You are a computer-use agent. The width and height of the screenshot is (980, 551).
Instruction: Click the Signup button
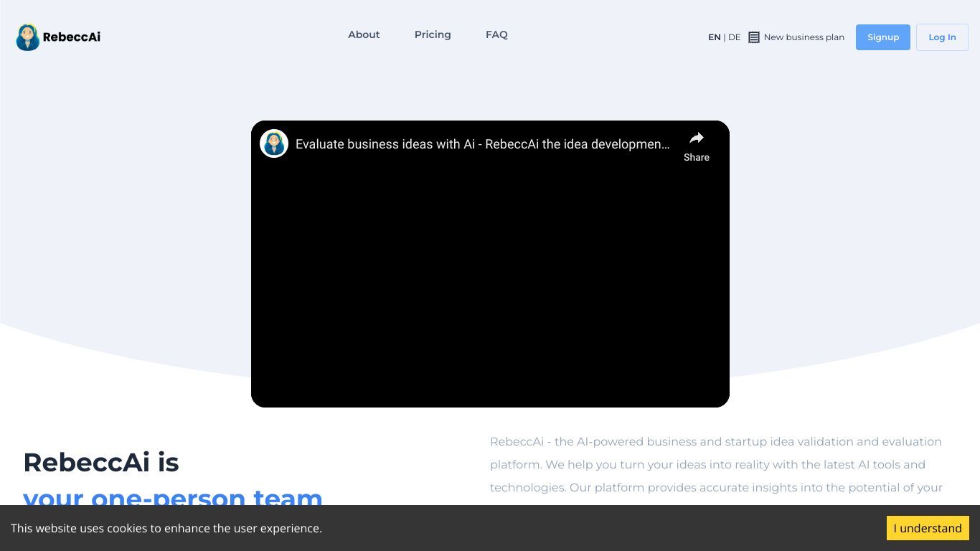883,37
